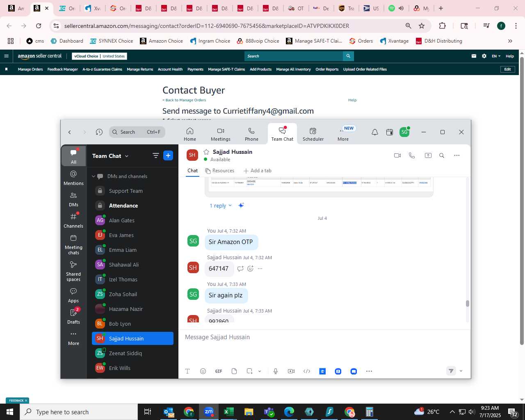525x420 pixels.
Task: Open Meeting chats in sidebar
Action: click(x=74, y=245)
